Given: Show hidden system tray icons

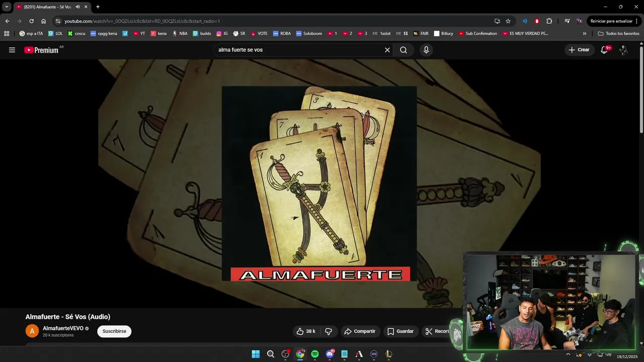Looking at the screenshot, I should coord(568,354).
